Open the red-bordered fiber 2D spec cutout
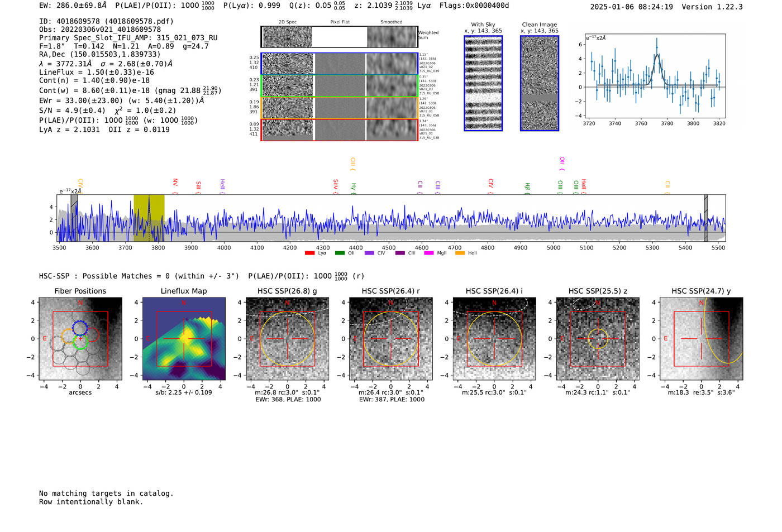The width and height of the screenshot is (782, 532). [x=288, y=130]
